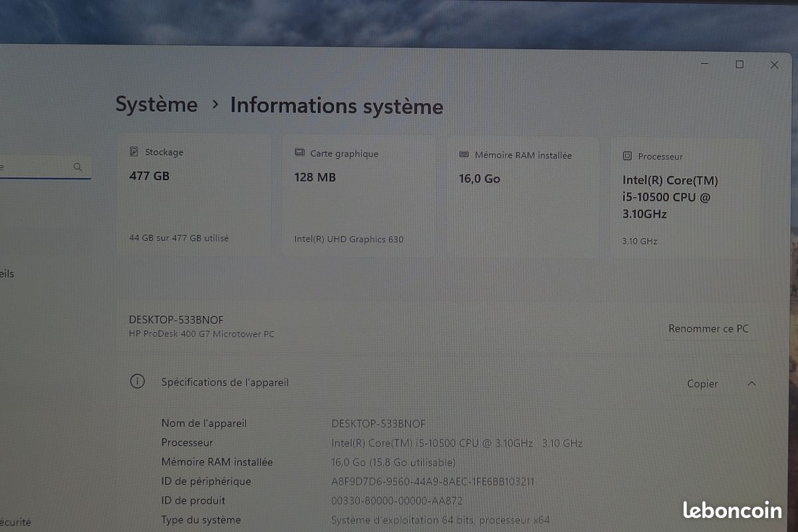Copy device specifications with Copier
Image resolution: width=798 pixels, height=532 pixels.
pyautogui.click(x=702, y=384)
